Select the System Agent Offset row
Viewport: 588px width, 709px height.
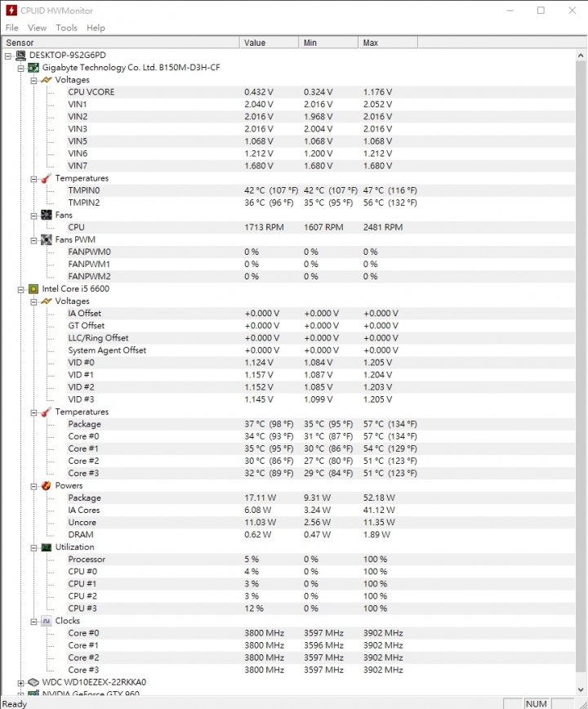tap(321, 350)
